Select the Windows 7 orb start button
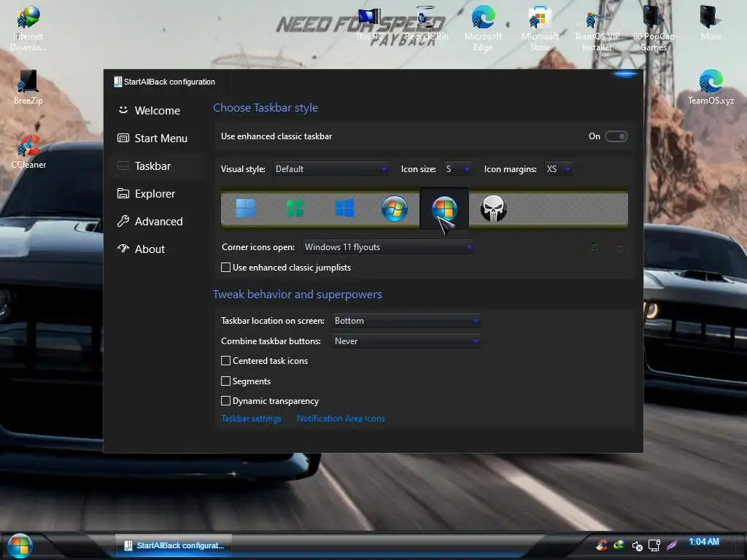The width and height of the screenshot is (747, 560). 395,208
